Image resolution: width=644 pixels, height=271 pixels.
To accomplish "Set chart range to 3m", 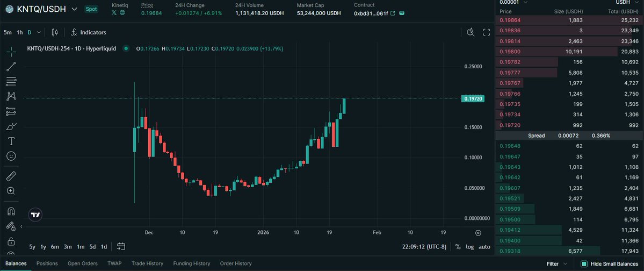I will tap(68, 247).
